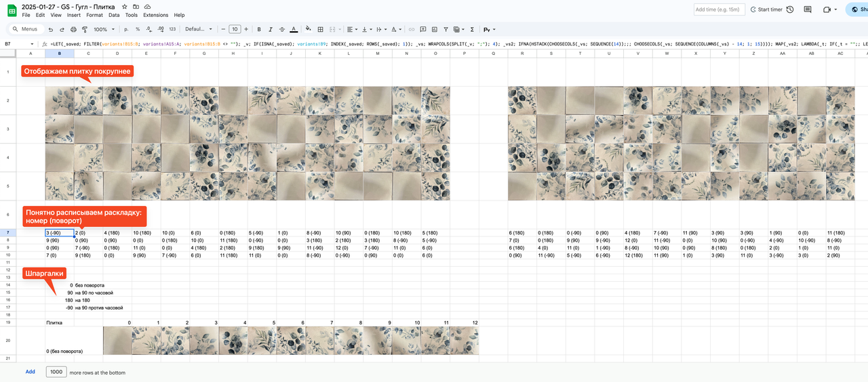Click the font size field

tap(235, 29)
